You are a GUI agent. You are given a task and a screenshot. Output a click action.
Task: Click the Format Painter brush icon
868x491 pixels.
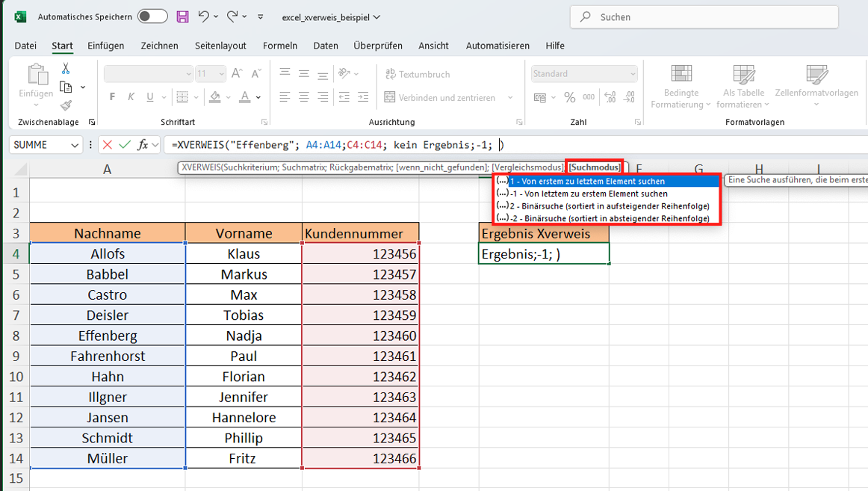point(66,105)
